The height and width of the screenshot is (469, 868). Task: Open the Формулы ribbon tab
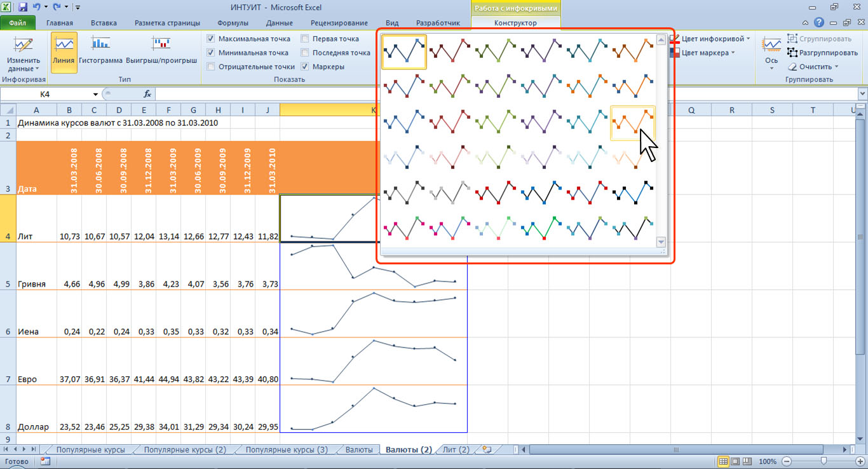pos(233,23)
